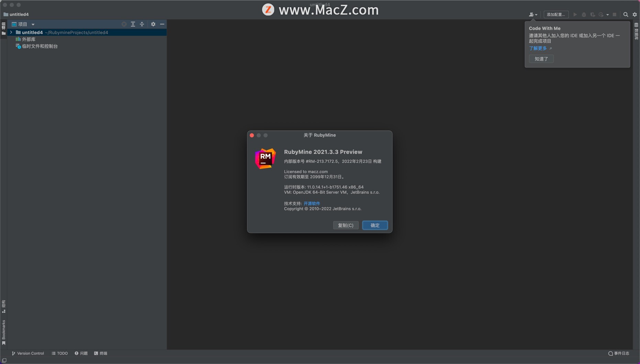The width and height of the screenshot is (640, 364).
Task: Select the 外部库 tree item
Action: pyautogui.click(x=25, y=39)
